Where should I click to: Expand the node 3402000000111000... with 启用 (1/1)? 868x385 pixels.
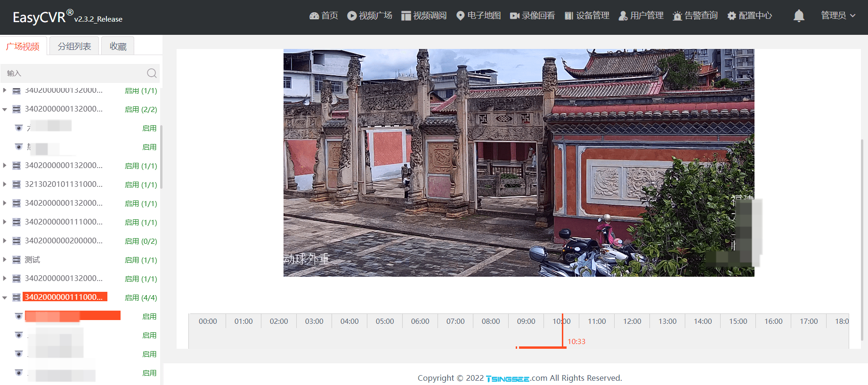pos(5,222)
